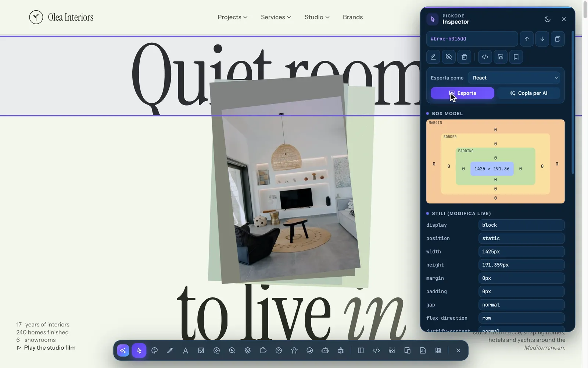Open the Brands navigation link
The width and height of the screenshot is (588, 368).
(x=353, y=17)
